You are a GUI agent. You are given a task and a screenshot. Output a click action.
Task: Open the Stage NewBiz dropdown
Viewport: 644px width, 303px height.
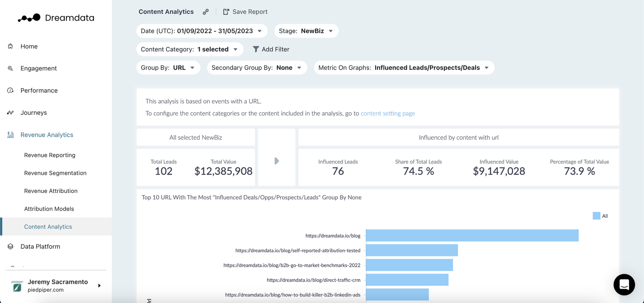tap(307, 31)
